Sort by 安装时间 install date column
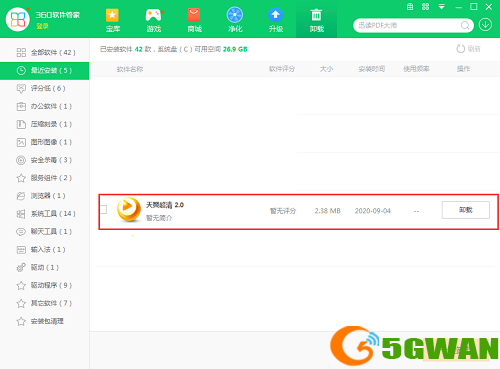This screenshot has width=500, height=369. [x=372, y=69]
